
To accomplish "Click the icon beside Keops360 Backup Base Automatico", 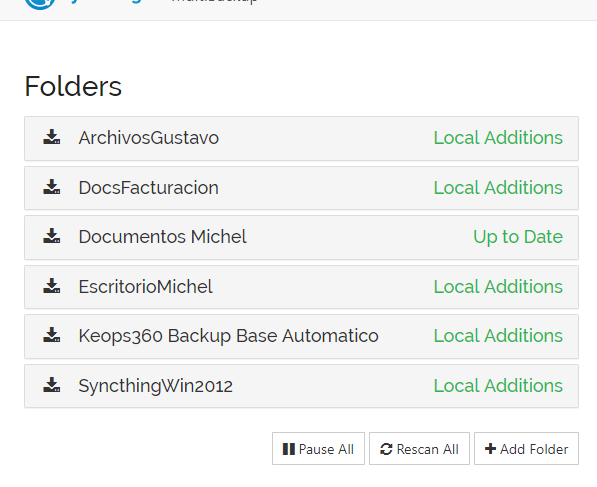I will [x=51, y=335].
